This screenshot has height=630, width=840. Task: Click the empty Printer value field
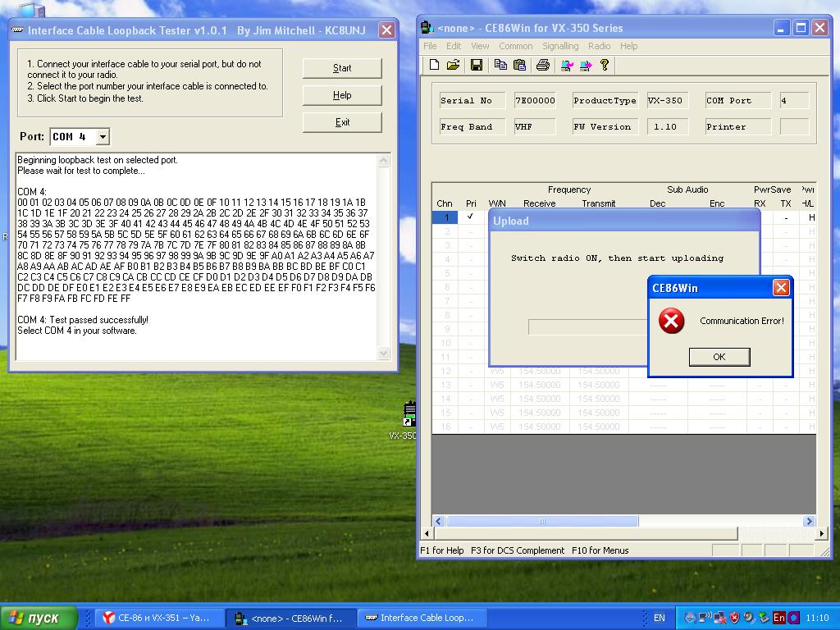[794, 126]
